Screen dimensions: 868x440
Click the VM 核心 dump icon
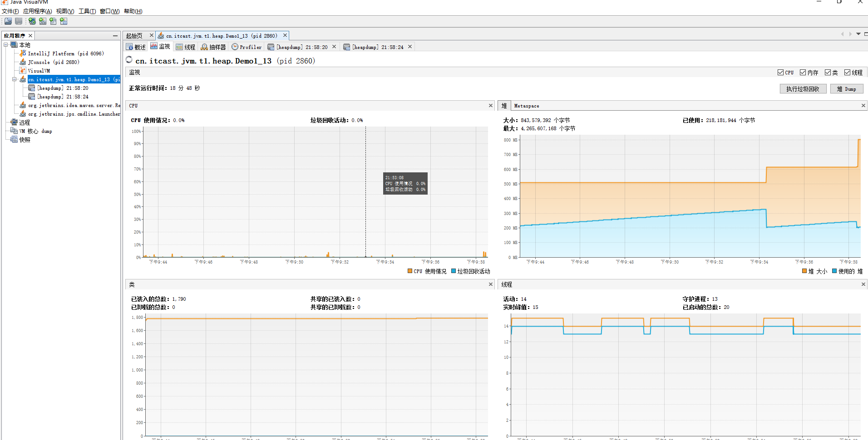[x=14, y=131]
